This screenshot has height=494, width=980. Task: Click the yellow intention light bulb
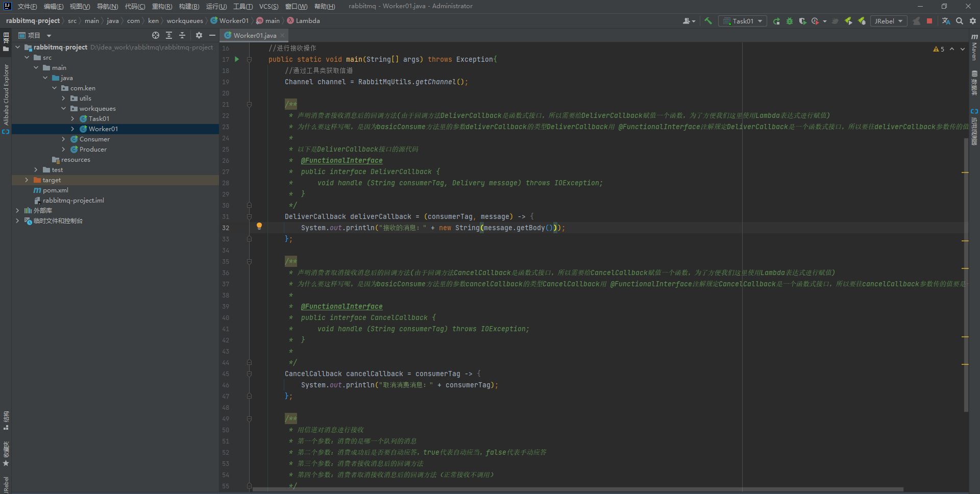click(x=259, y=226)
